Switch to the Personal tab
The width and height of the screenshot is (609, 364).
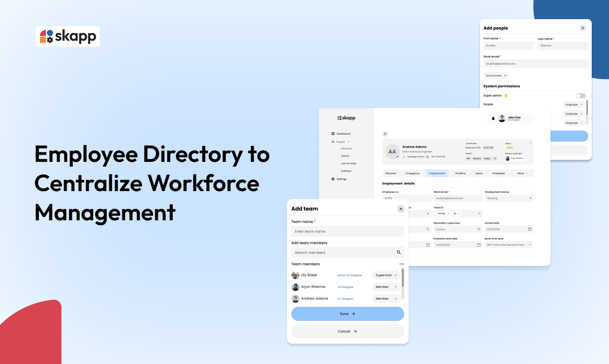click(391, 173)
